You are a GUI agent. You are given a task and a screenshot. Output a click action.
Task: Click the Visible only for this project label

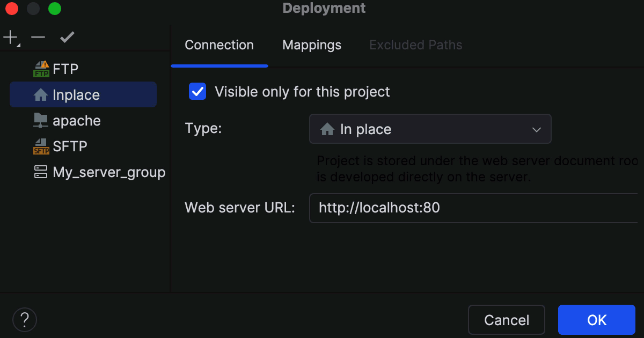(302, 92)
